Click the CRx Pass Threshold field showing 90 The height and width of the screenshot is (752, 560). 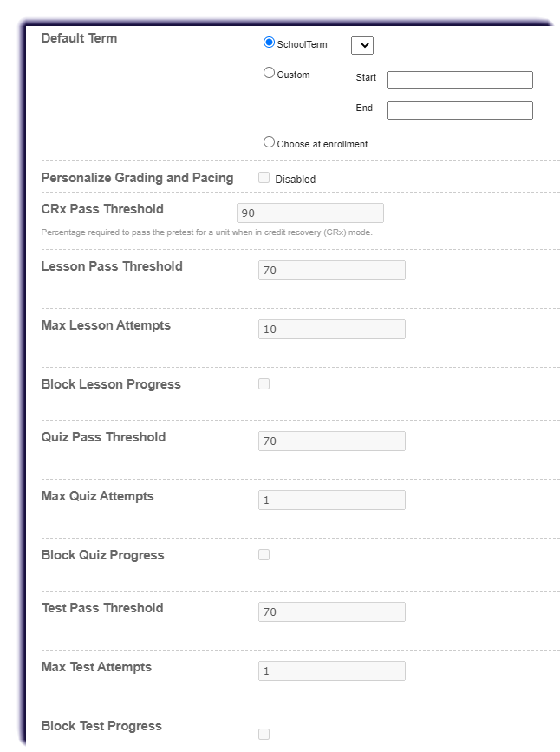tap(309, 211)
